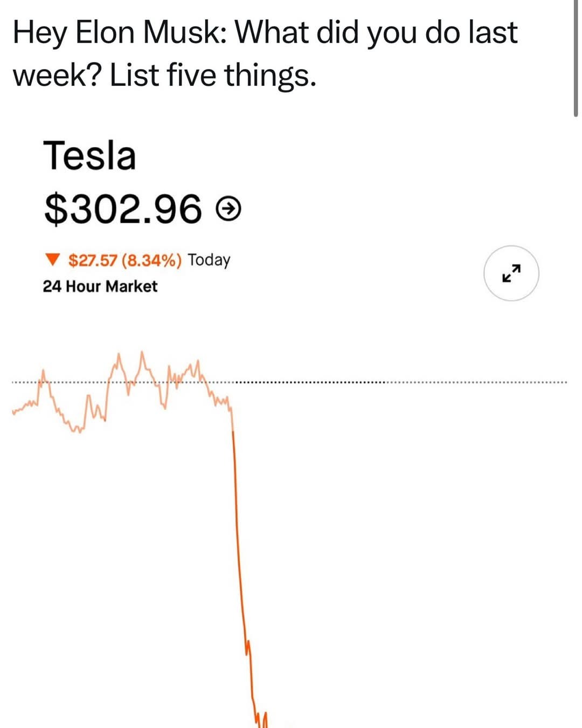Expand the chart with the diagonal arrows icon
582x728 pixels.
point(511,273)
